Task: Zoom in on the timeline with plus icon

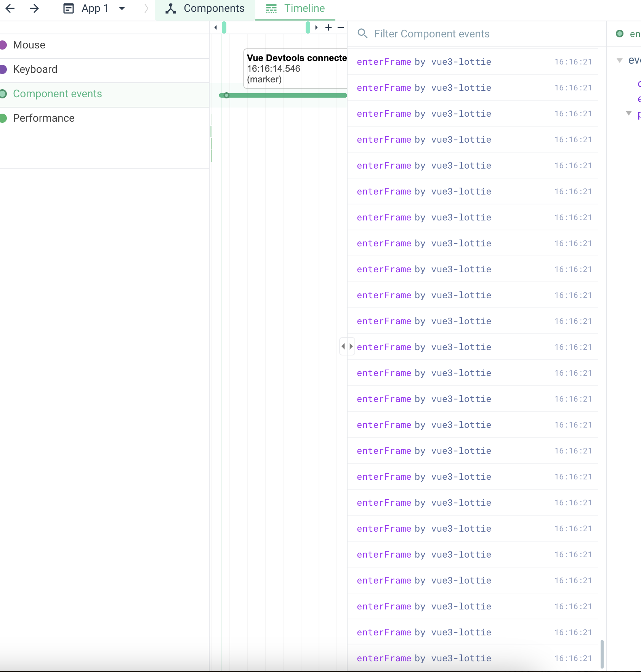Action: [328, 27]
